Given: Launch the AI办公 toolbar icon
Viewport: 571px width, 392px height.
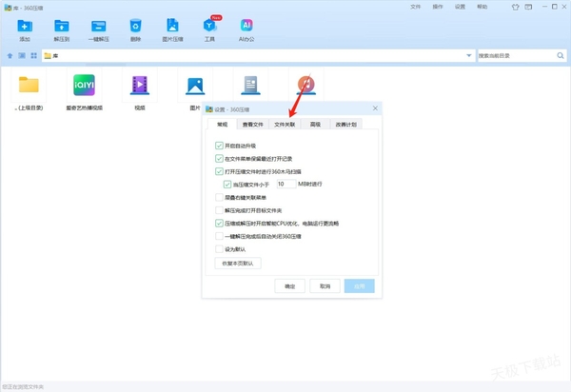Looking at the screenshot, I should coord(246,27).
